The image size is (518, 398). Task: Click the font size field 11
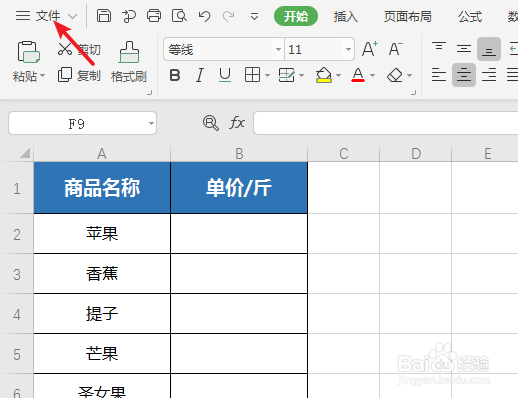click(x=314, y=49)
